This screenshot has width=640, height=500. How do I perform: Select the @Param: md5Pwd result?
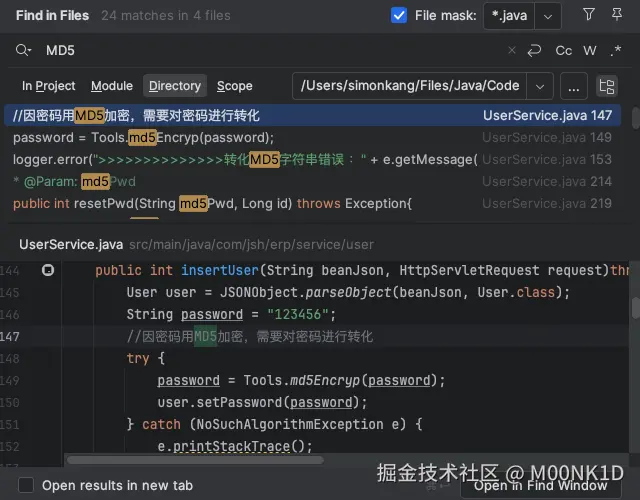(313, 182)
